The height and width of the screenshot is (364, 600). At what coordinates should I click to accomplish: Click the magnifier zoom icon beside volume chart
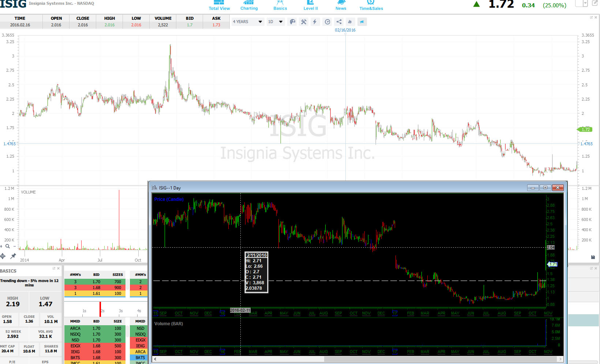coord(7,246)
